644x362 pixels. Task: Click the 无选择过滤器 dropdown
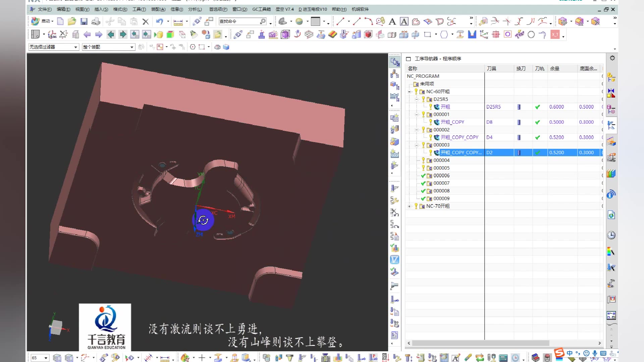pyautogui.click(x=52, y=47)
